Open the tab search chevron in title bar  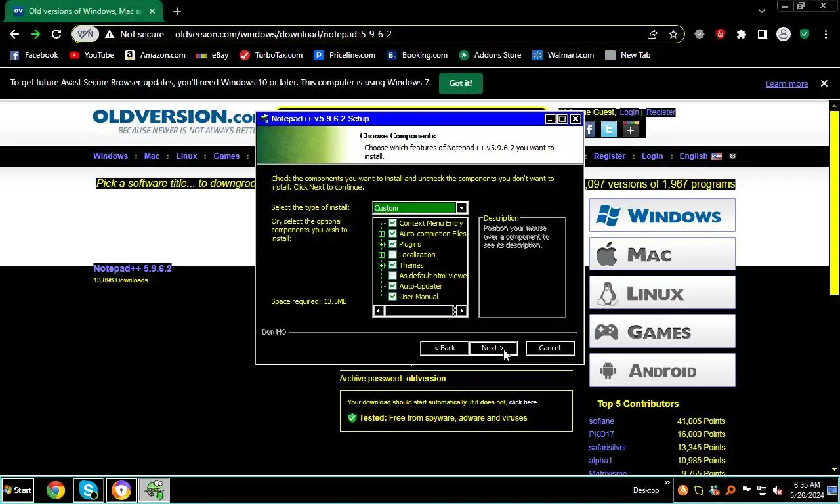[x=761, y=11]
